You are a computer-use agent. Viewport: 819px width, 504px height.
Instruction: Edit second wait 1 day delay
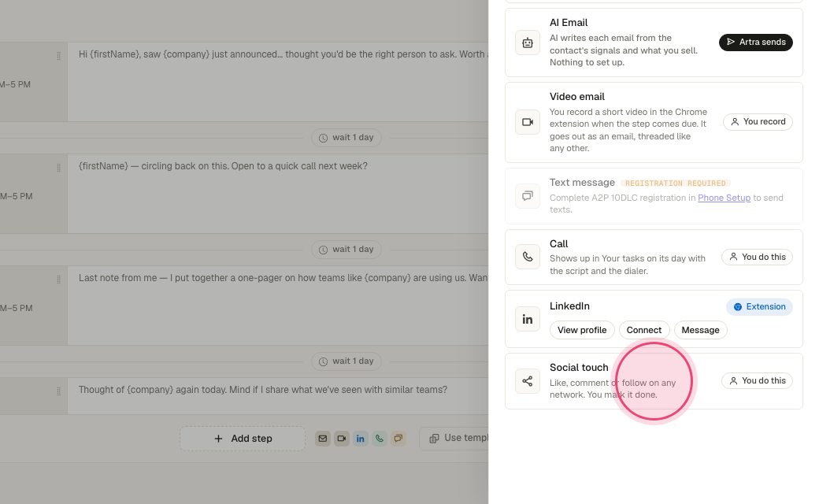coord(346,249)
